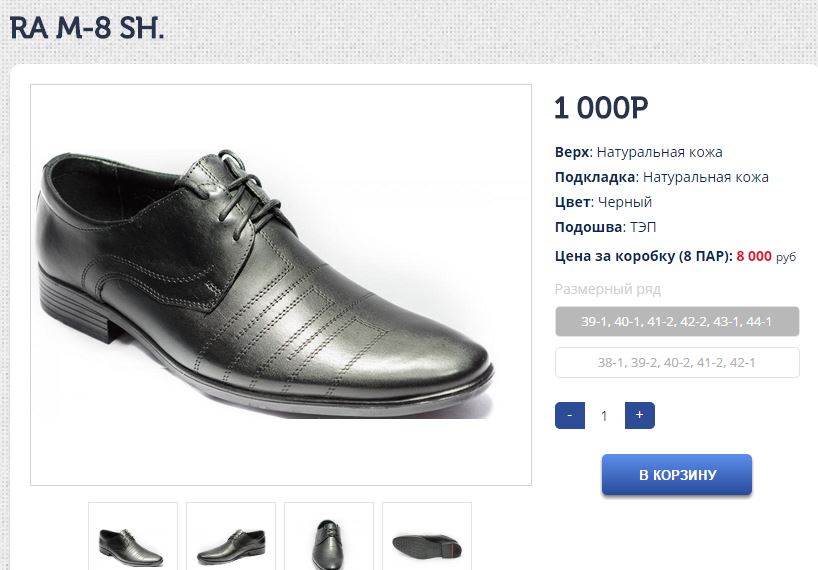Open the second thumbnail, shoe facing left

tap(231, 538)
